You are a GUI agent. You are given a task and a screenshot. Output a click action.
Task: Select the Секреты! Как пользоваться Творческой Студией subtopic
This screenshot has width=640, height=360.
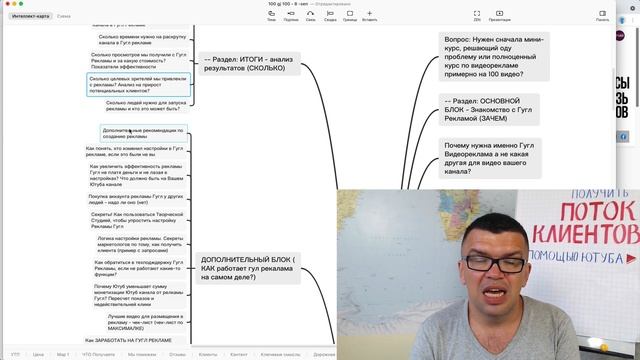pyautogui.click(x=138, y=220)
